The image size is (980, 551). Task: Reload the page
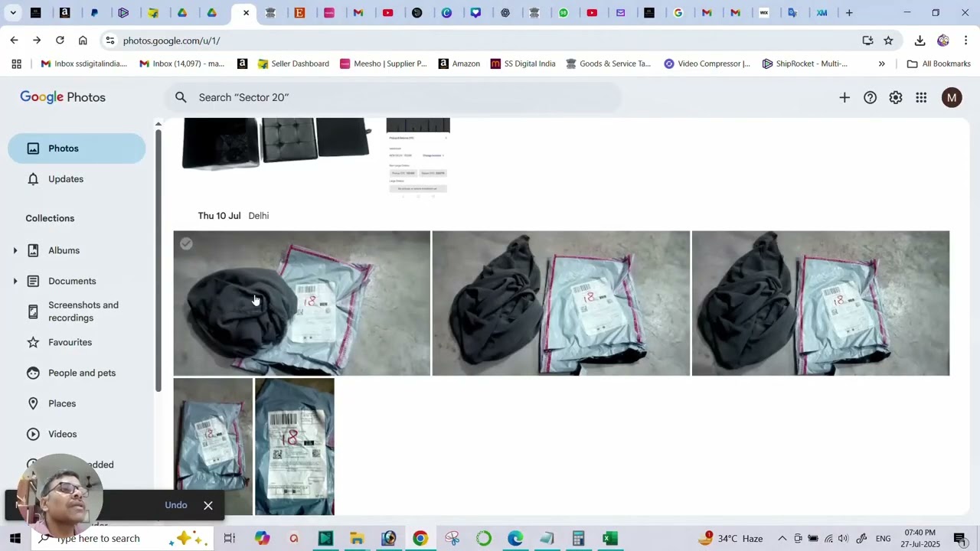[x=60, y=41]
